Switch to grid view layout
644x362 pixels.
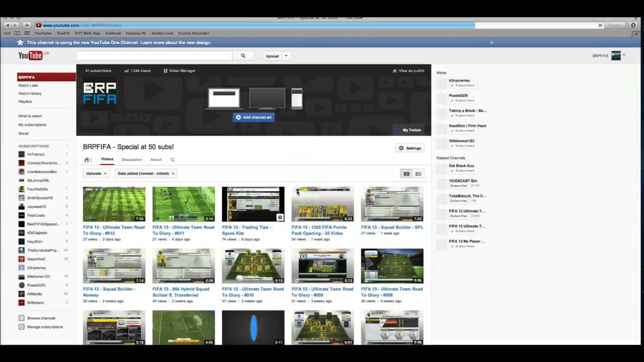click(x=407, y=173)
